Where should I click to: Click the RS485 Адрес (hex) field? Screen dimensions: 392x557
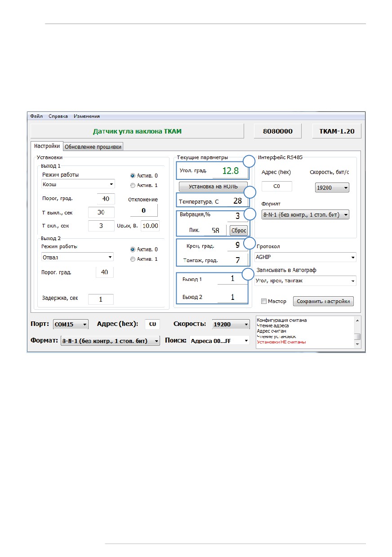click(x=276, y=187)
